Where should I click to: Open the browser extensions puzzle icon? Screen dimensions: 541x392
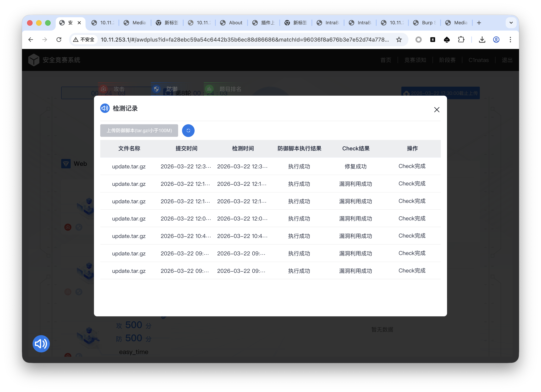[461, 40]
